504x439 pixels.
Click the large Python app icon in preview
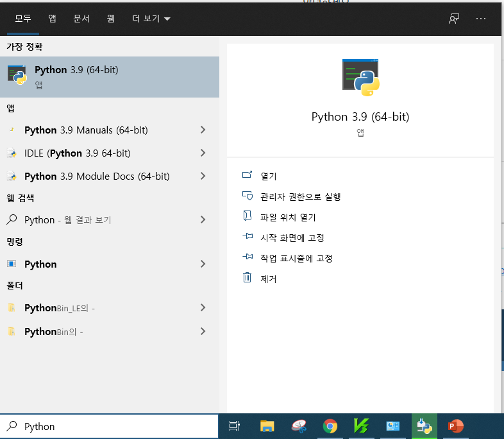pyautogui.click(x=360, y=78)
